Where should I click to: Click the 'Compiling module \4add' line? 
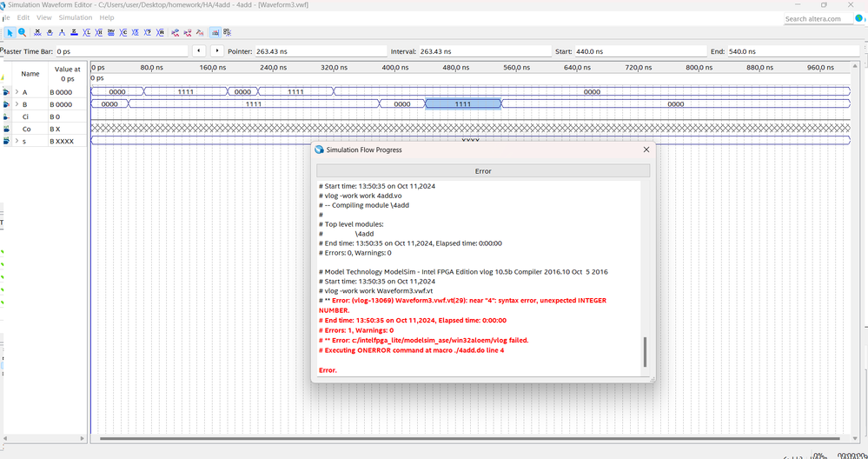(364, 205)
